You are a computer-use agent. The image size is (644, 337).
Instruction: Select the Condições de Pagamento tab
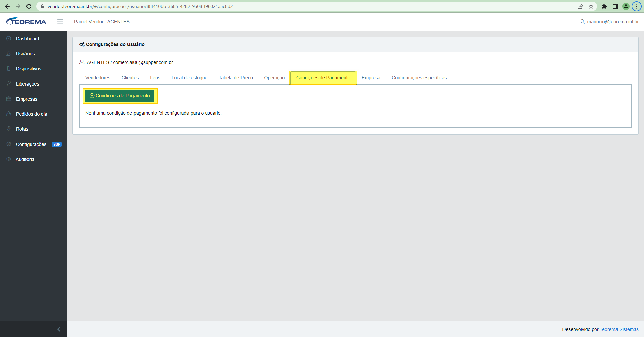[x=323, y=78]
